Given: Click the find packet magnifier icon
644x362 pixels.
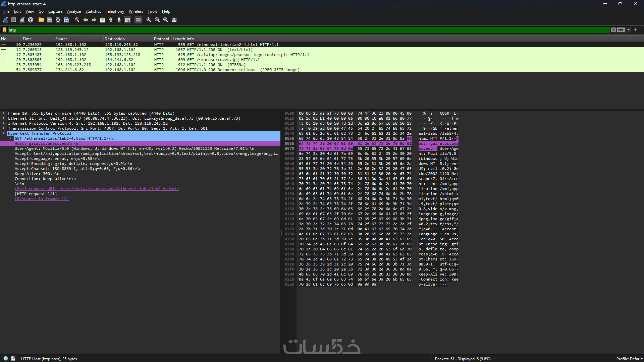Looking at the screenshot, I should click(x=77, y=20).
